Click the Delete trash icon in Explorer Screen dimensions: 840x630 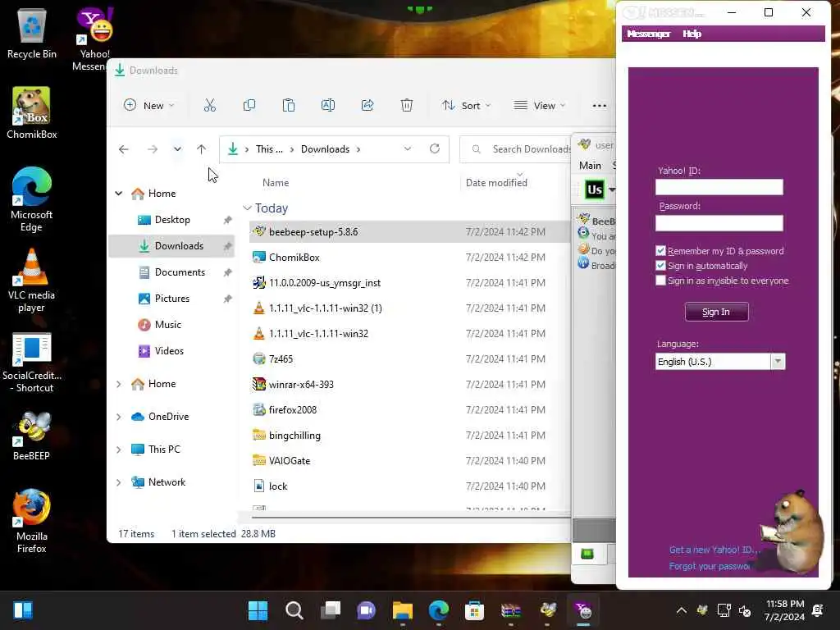point(407,106)
